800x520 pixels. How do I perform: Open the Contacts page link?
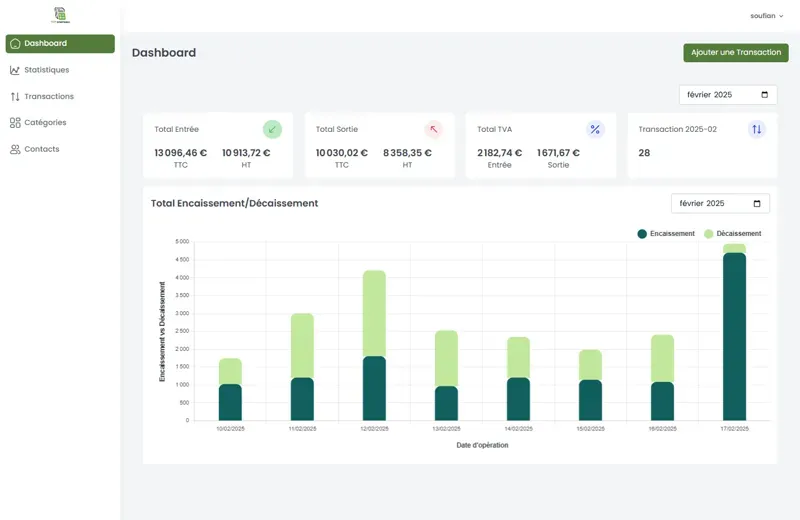[42, 149]
